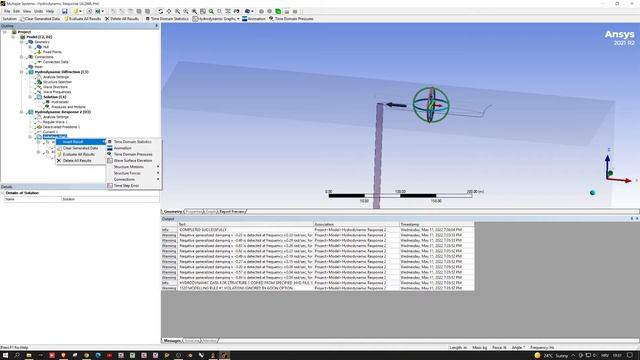Screen dimensions: 640x360
Task: Choose Clear Generated Data in context menu
Action: pos(80,148)
